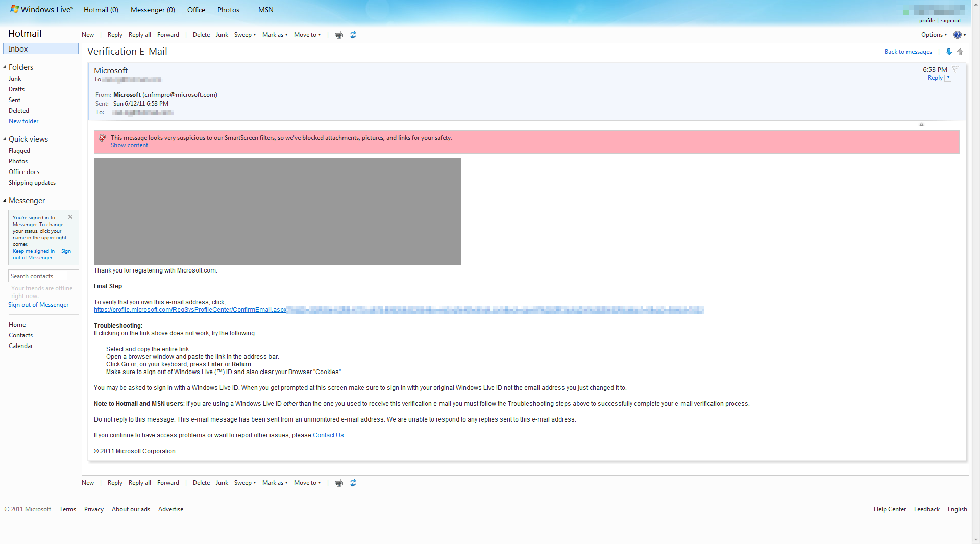Collapse the Quick views section
Screen dimensions: 980x544
(x=5, y=139)
